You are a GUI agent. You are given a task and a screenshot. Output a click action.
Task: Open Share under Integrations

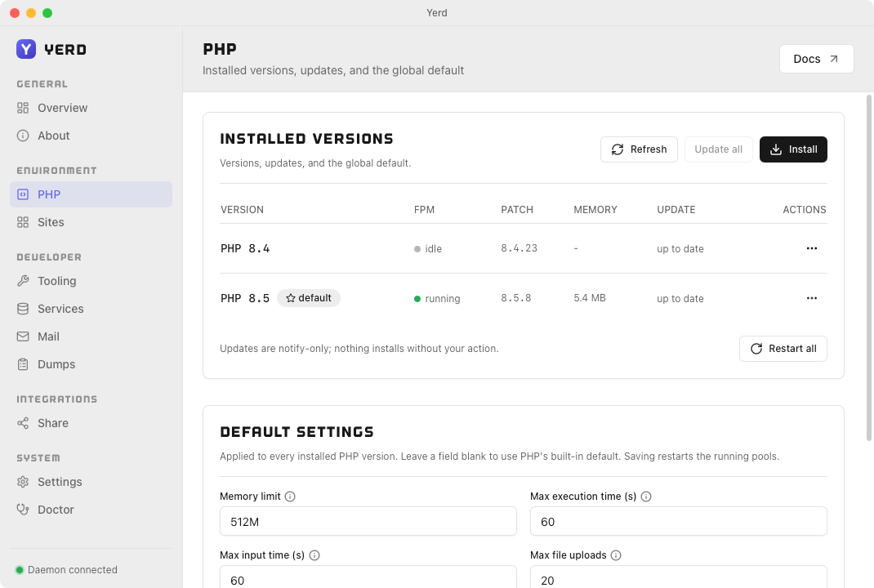(x=91, y=423)
